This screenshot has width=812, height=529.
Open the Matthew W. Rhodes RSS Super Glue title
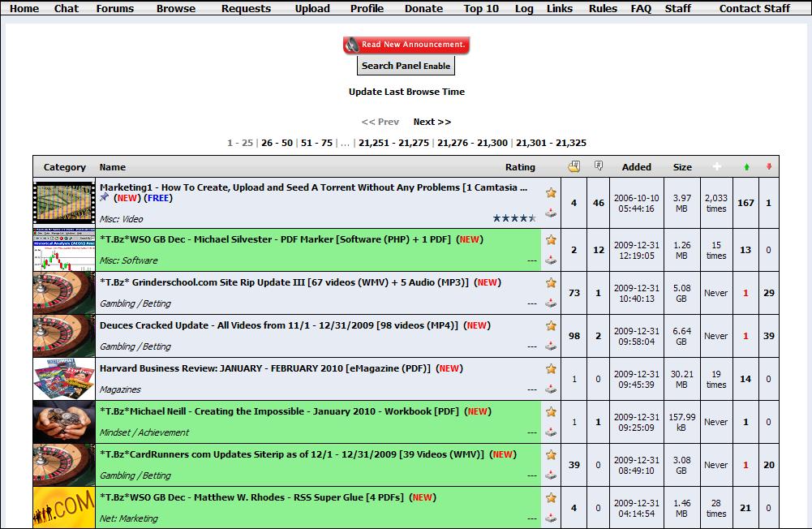coord(251,497)
